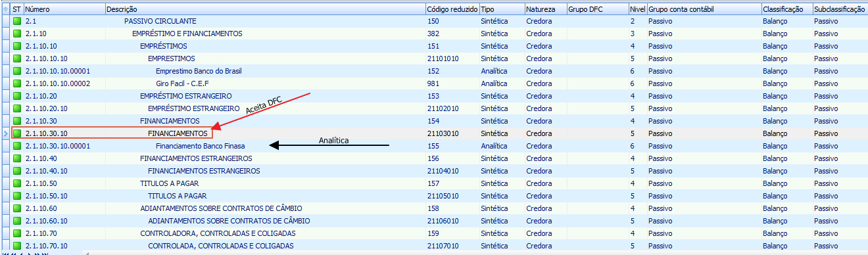Select the PASSIVO CIRCULANTE row
Image resolution: width=868 pixels, height=255 pixels.
pos(434,21)
